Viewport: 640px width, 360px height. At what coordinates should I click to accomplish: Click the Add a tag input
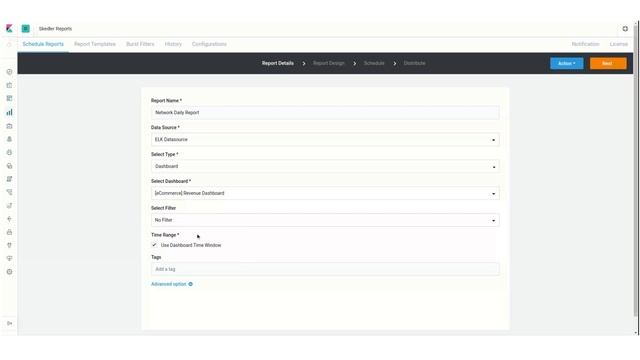pos(325,269)
